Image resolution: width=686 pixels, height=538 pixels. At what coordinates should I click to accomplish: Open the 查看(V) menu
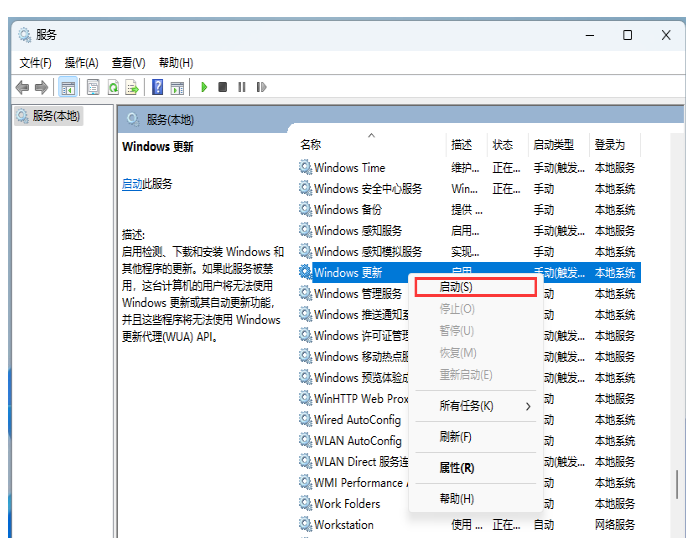point(128,63)
